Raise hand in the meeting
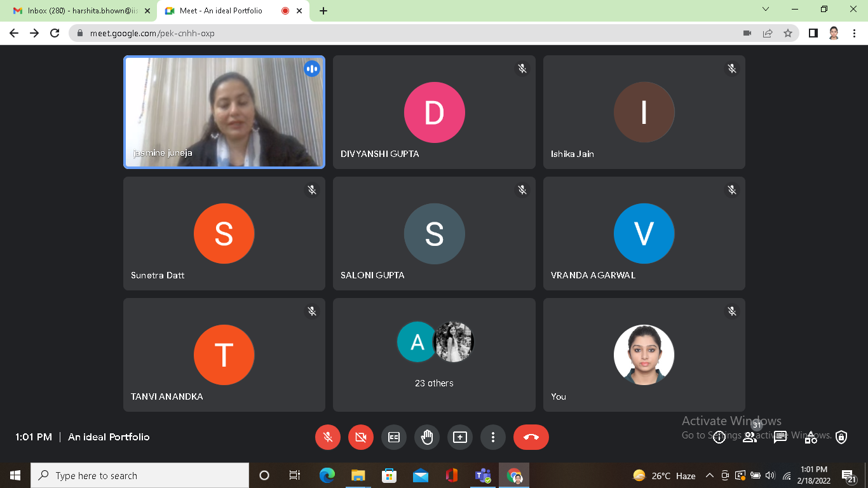The width and height of the screenshot is (868, 488). [x=427, y=437]
